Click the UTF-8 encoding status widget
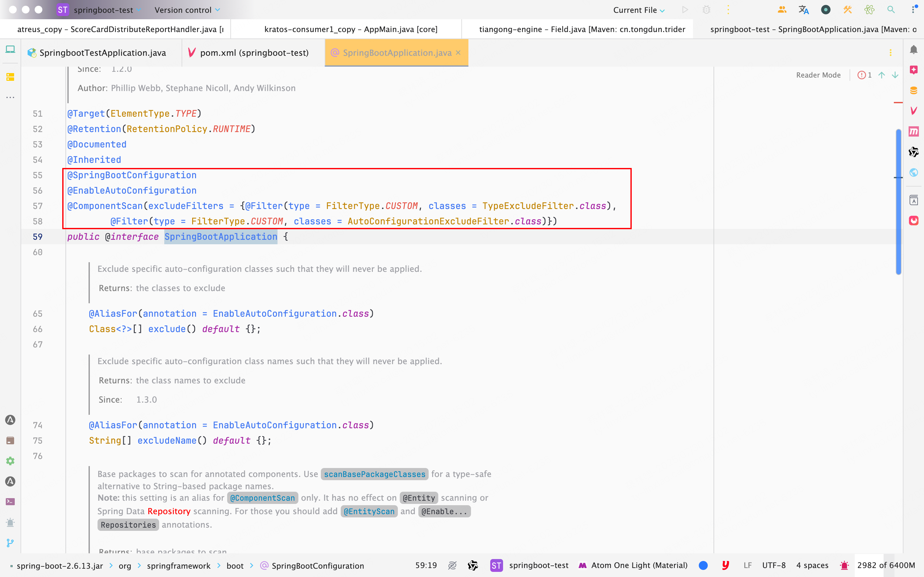924x577 pixels. click(774, 565)
